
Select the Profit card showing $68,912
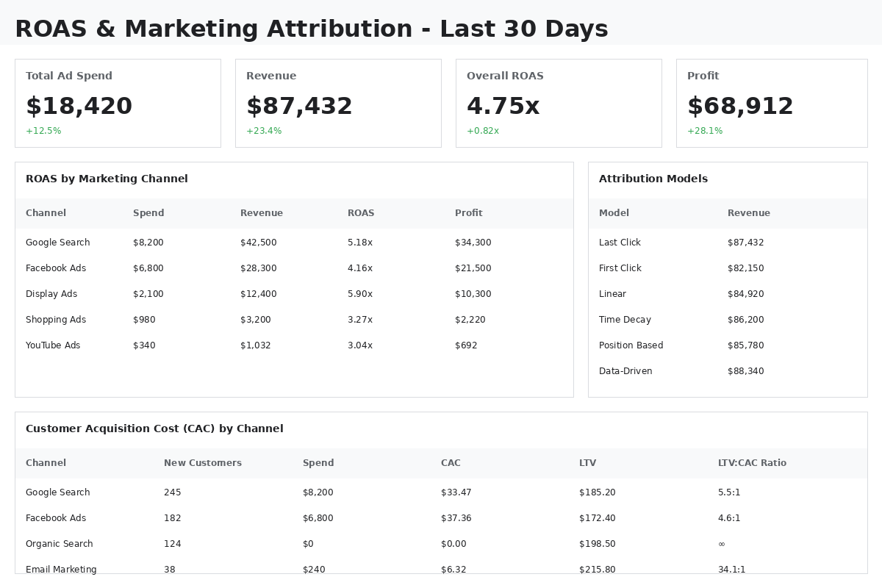(x=772, y=103)
